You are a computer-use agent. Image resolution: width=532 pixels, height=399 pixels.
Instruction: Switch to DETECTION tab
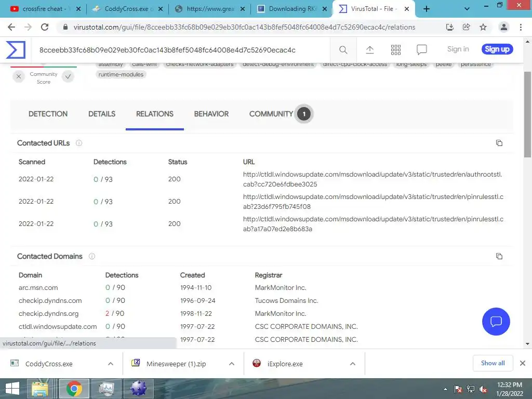pos(48,114)
